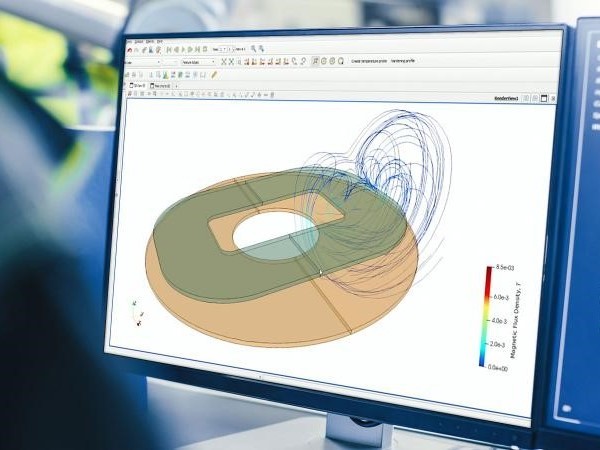Viewport: 600px width, 450px height.
Task: Set view direction to +X
Action: tap(247, 62)
